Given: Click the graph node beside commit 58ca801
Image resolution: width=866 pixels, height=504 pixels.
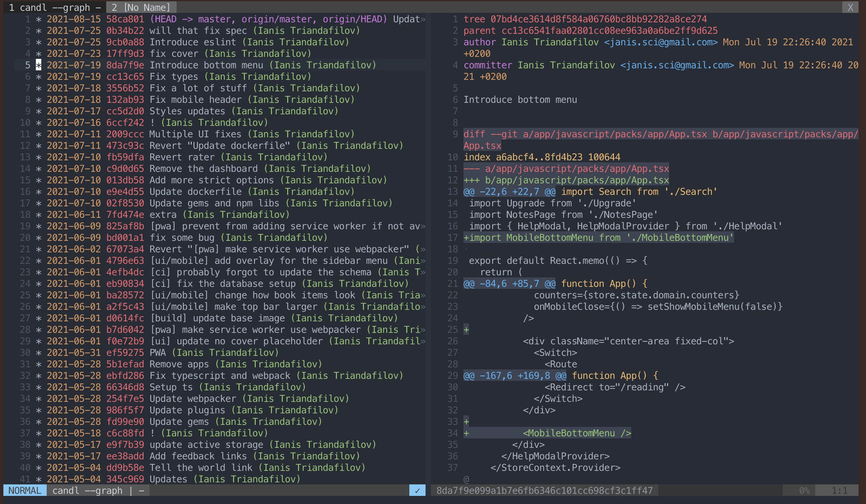Looking at the screenshot, I should point(39,19).
